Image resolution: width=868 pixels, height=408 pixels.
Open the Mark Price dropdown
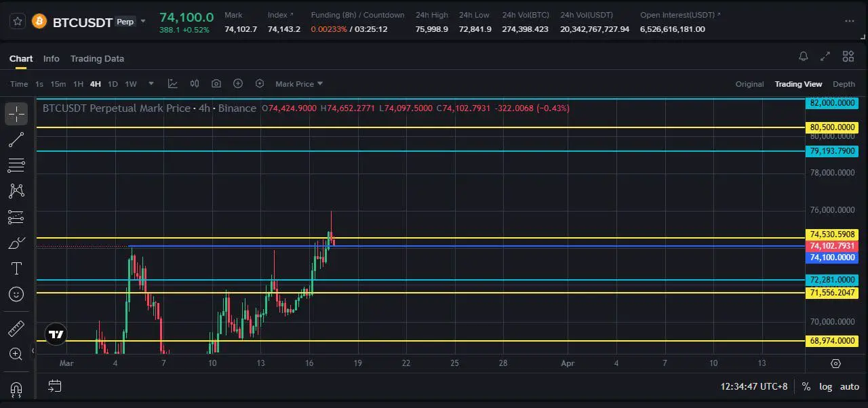(299, 84)
